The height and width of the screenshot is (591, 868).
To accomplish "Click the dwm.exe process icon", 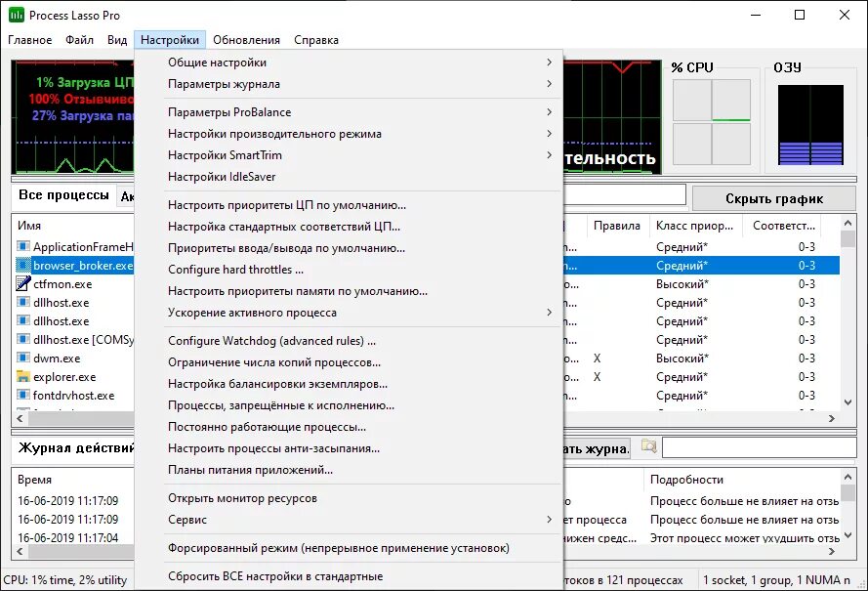I will [23, 358].
